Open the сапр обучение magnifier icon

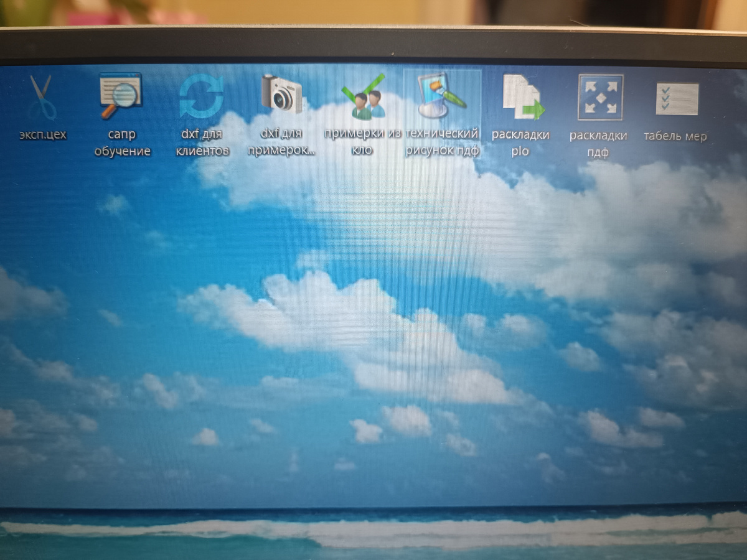coord(121,95)
